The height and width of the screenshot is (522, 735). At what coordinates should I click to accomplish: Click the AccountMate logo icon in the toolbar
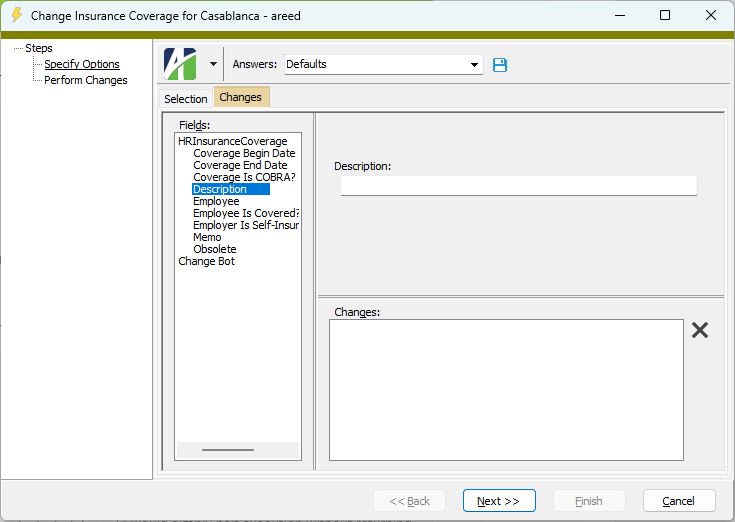click(x=180, y=64)
